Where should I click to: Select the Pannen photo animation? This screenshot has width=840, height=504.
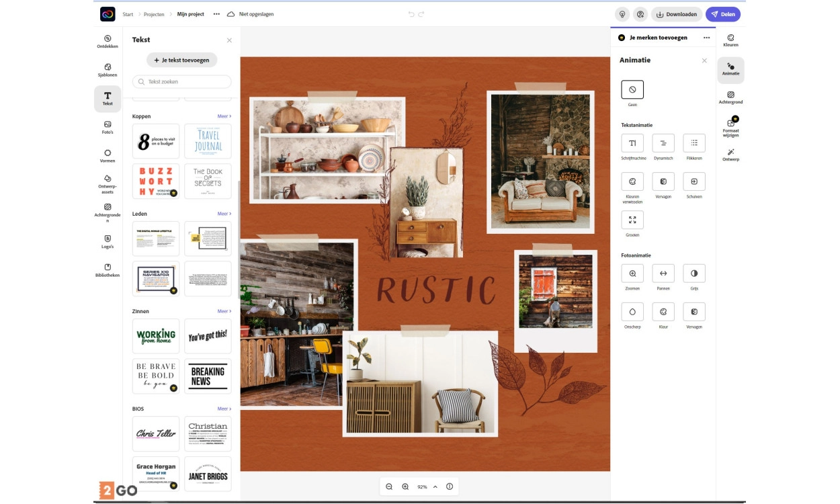pos(663,274)
